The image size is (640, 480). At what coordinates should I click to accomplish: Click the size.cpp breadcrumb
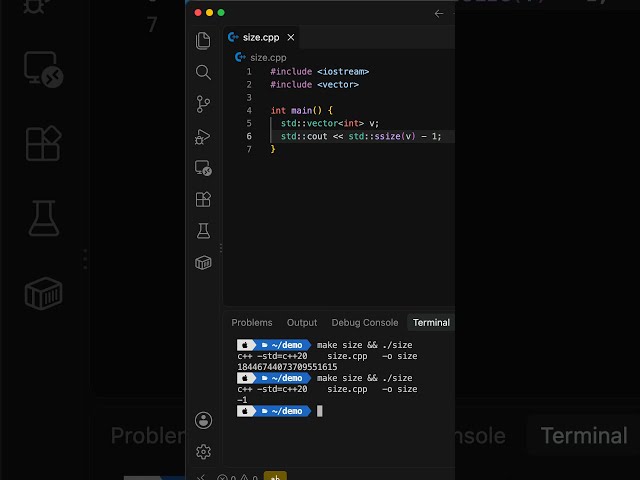268,58
